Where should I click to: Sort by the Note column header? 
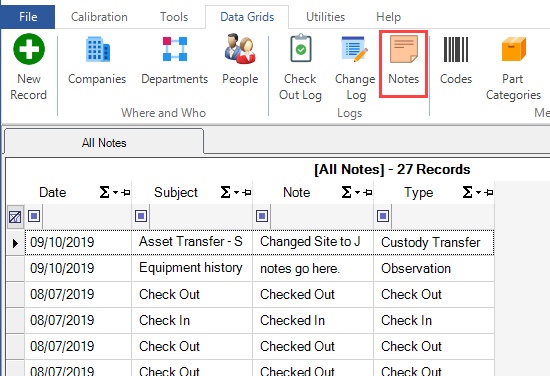tap(296, 193)
